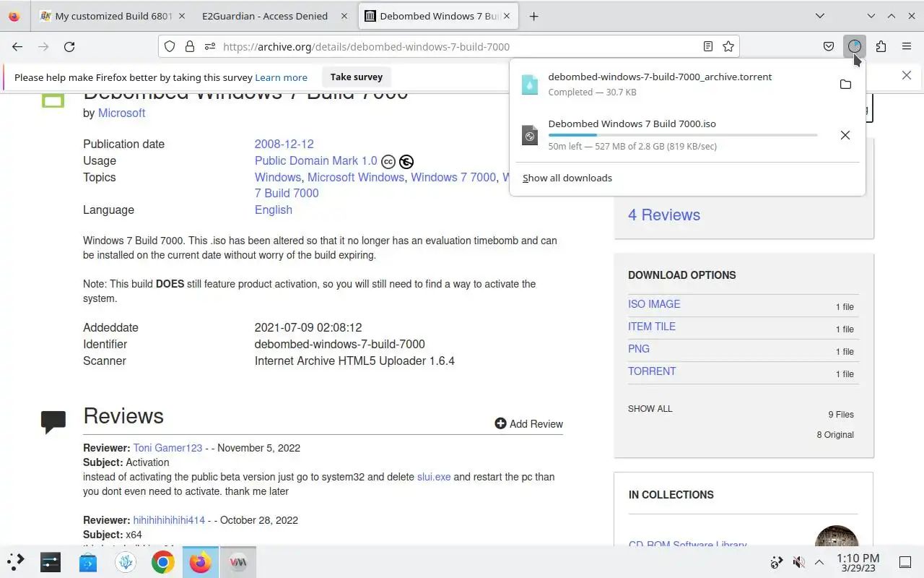Launch Google Chrome from taskbar
Screen dimensions: 924x578
[x=163, y=561]
